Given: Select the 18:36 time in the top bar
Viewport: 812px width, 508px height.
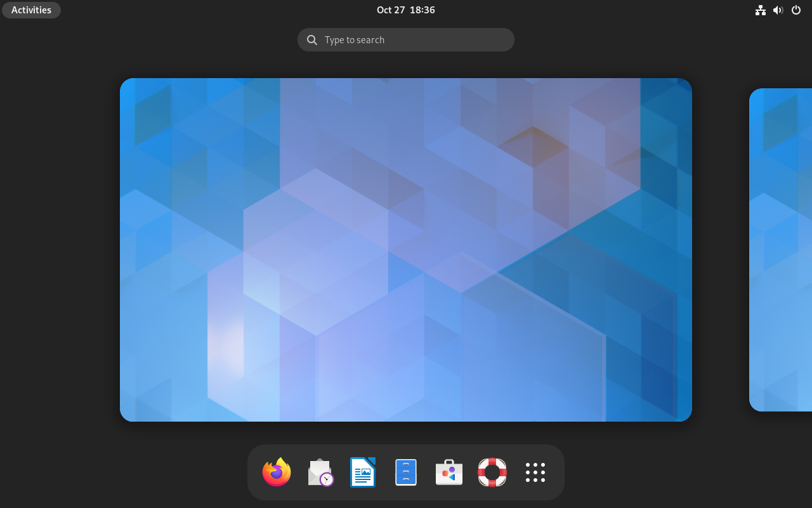Looking at the screenshot, I should (x=421, y=10).
